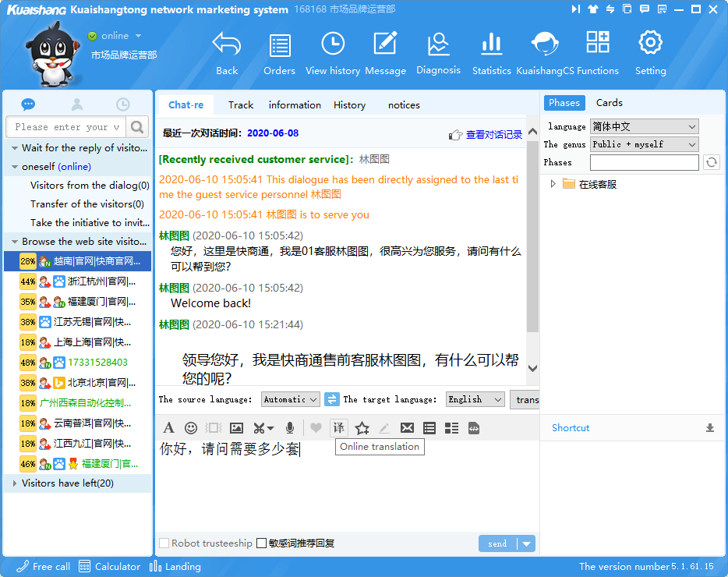Click the insert image icon
This screenshot has width=728, height=577.
[237, 428]
